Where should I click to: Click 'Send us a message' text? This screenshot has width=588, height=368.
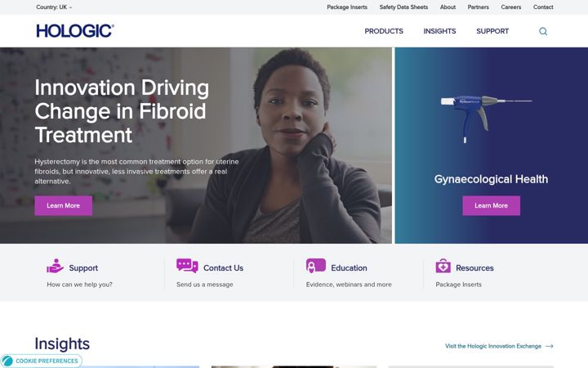204,285
